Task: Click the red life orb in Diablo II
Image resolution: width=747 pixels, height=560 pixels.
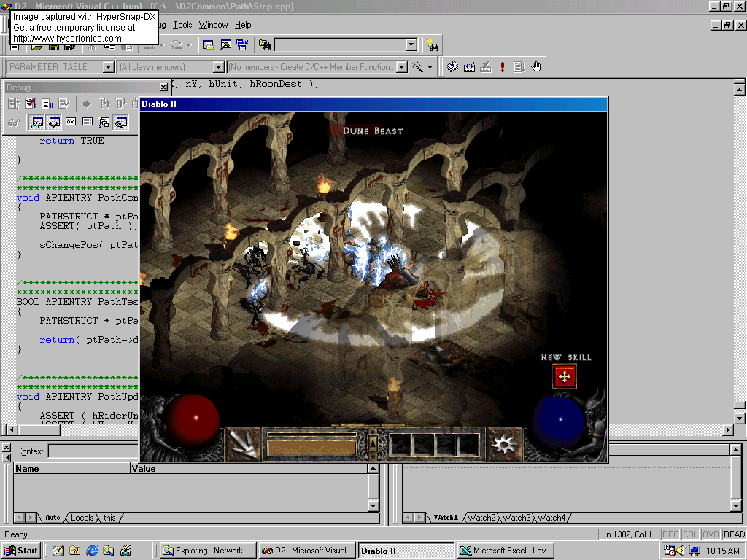Action: tap(192, 421)
